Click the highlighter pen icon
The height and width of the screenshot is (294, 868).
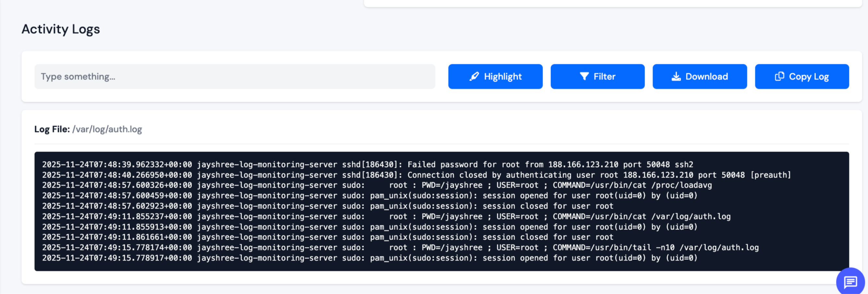474,77
